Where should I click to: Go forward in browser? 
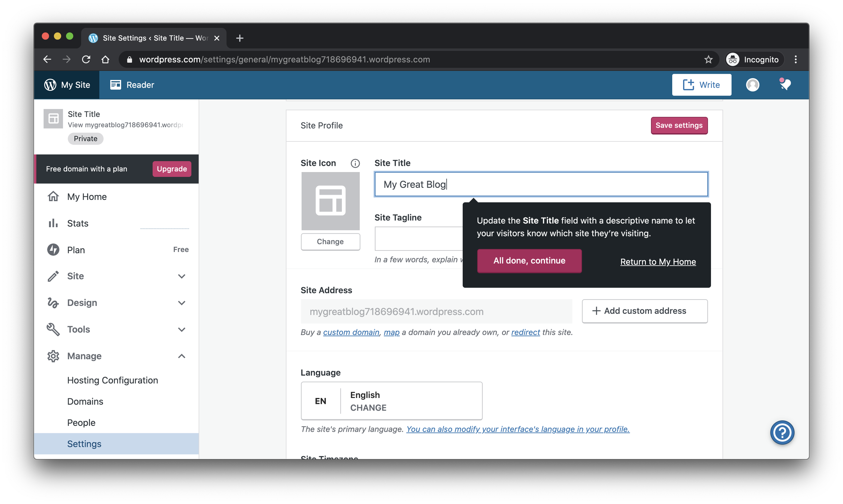[67, 60]
